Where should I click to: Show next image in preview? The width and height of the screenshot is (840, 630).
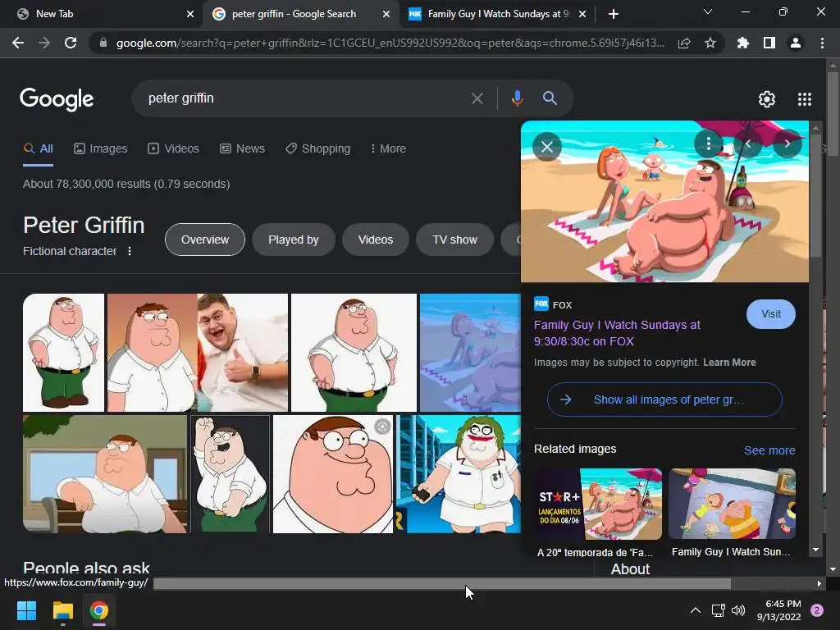click(x=787, y=144)
